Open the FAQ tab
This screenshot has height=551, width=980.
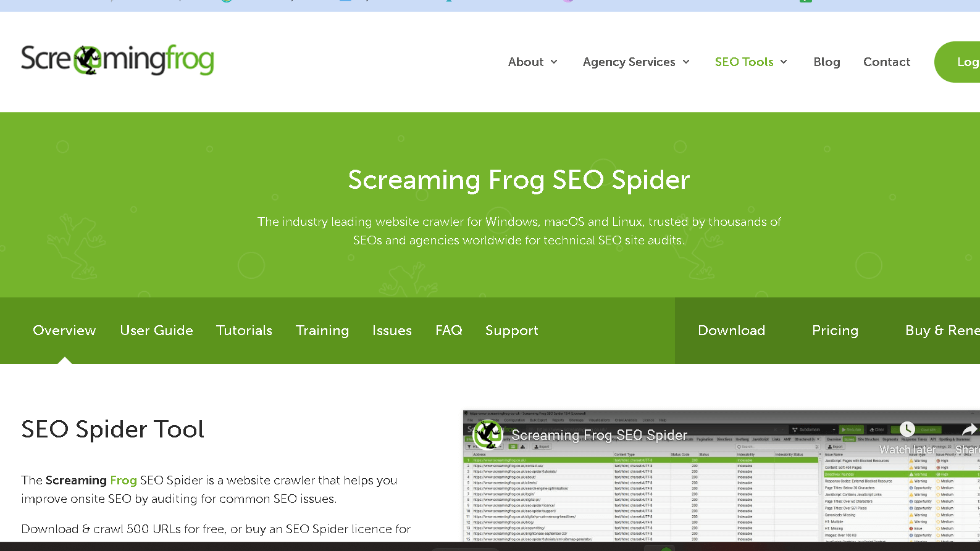click(449, 330)
